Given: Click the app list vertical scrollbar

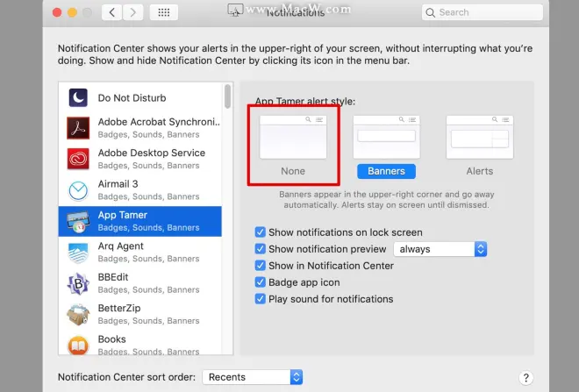Looking at the screenshot, I should pos(227,96).
